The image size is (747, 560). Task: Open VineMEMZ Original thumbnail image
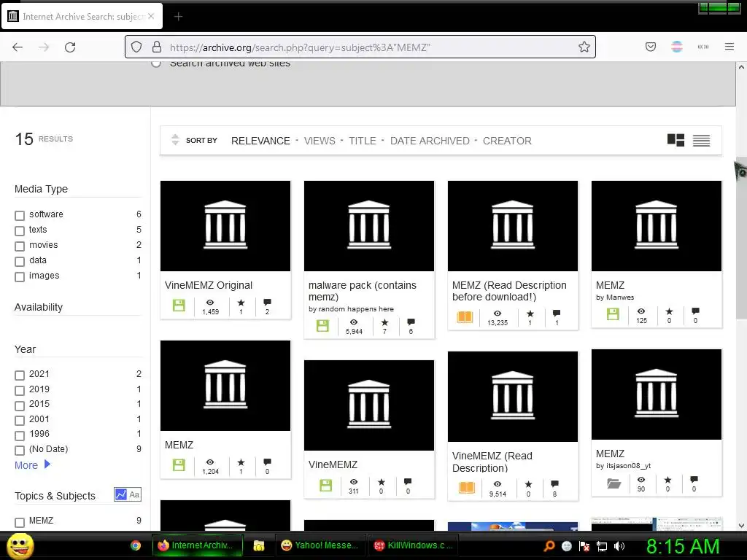(225, 226)
